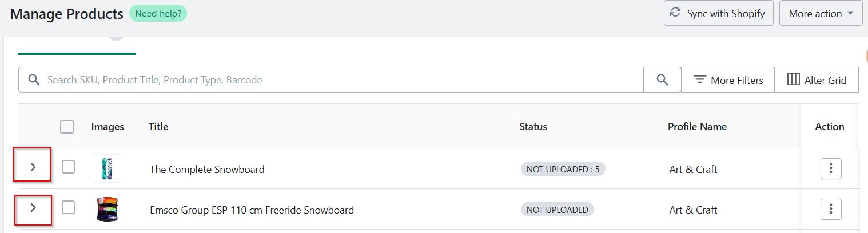Click the Emsco snowboard product thumbnail
The width and height of the screenshot is (868, 233).
tap(107, 209)
